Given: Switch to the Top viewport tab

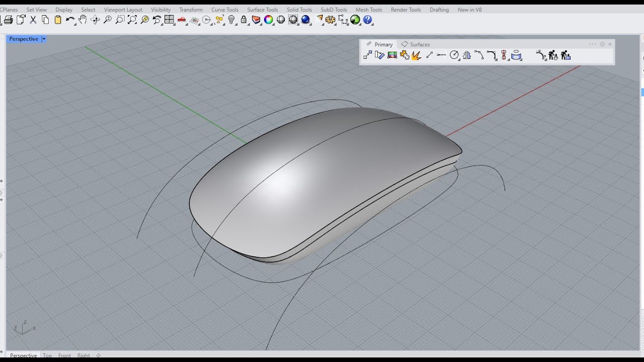Looking at the screenshot, I should click(x=47, y=355).
